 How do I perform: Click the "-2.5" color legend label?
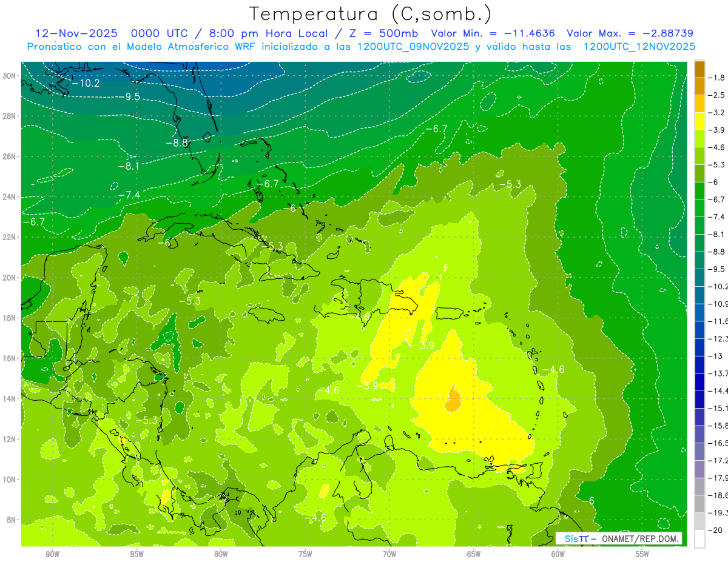[717, 95]
